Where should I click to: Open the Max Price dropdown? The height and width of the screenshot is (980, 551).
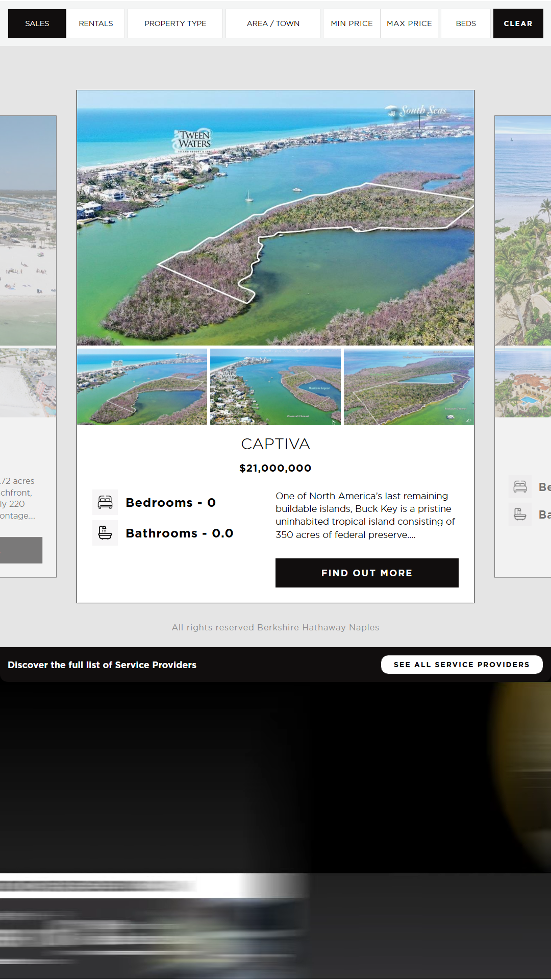(x=409, y=23)
